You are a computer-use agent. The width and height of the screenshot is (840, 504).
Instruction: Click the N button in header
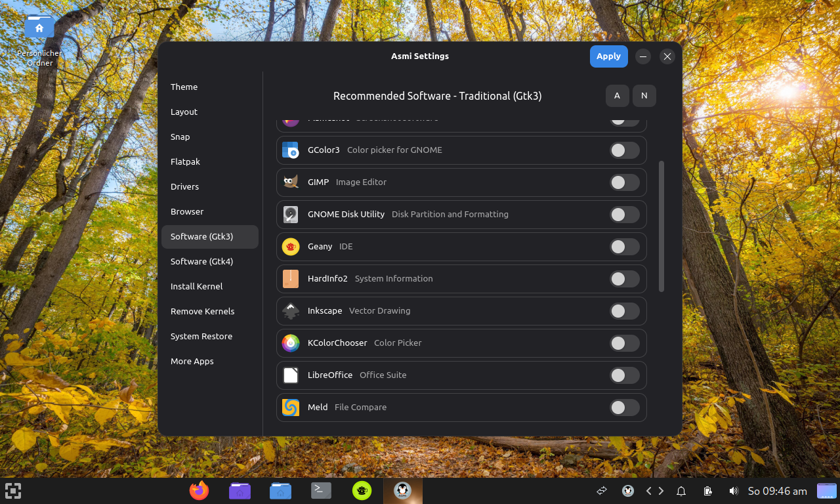tap(644, 95)
